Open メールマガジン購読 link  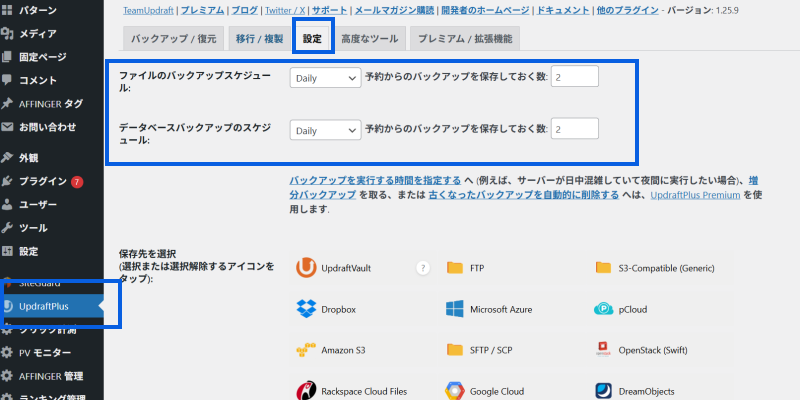[394, 10]
